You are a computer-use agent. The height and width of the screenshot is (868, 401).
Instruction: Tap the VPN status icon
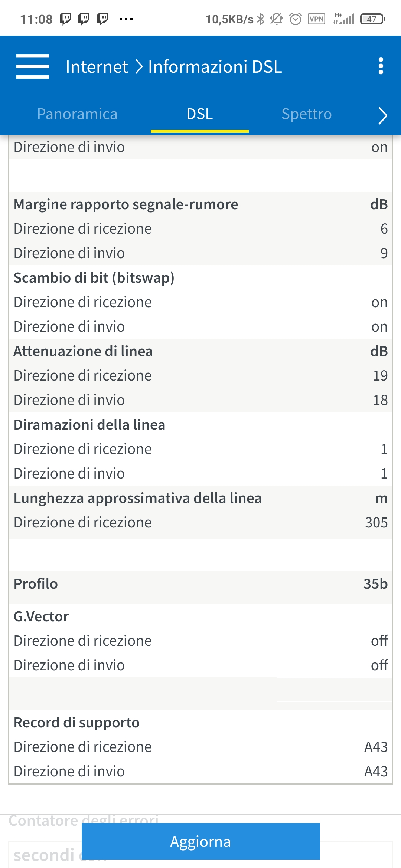click(x=316, y=19)
